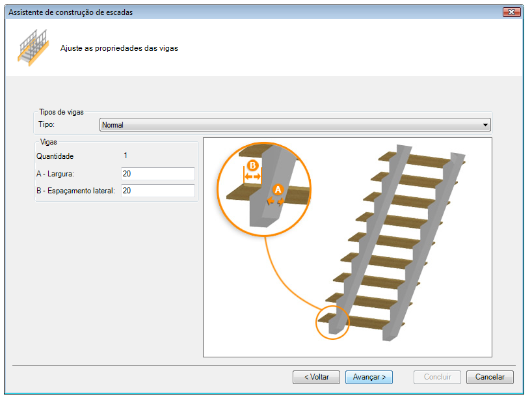The image size is (532, 401).
Task: Click the A - Largura input field
Action: (x=158, y=174)
